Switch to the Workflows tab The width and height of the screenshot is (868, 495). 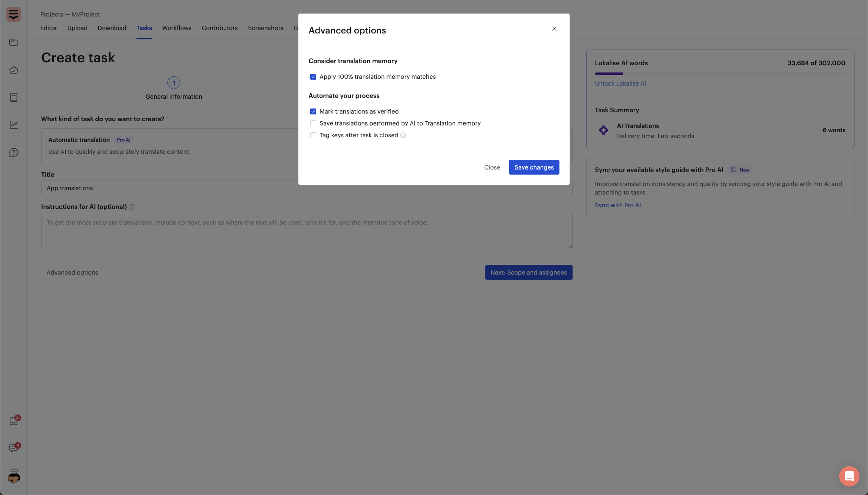tap(177, 28)
